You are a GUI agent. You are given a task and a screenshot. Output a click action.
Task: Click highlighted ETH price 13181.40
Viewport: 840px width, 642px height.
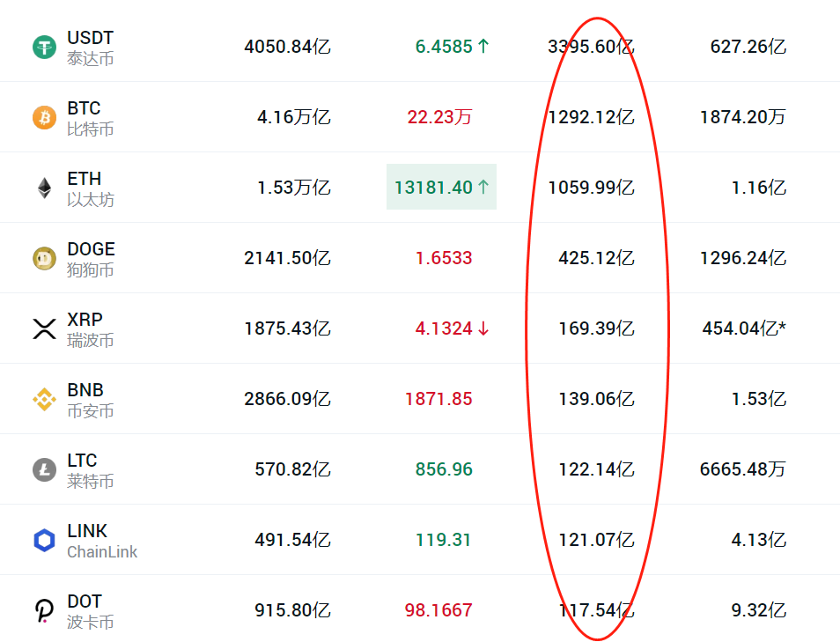(441, 187)
